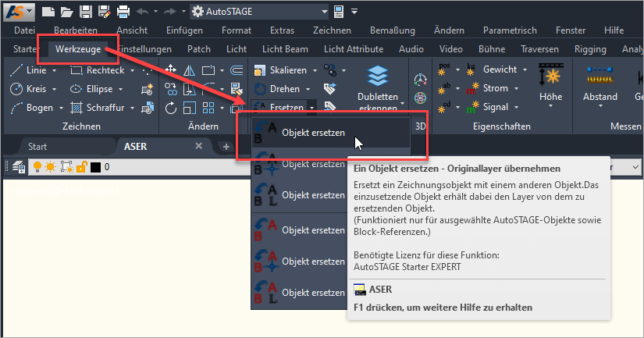Screen dimensions: 644x338
Task: Select the Rechteck rectangle tool
Action: (98, 70)
